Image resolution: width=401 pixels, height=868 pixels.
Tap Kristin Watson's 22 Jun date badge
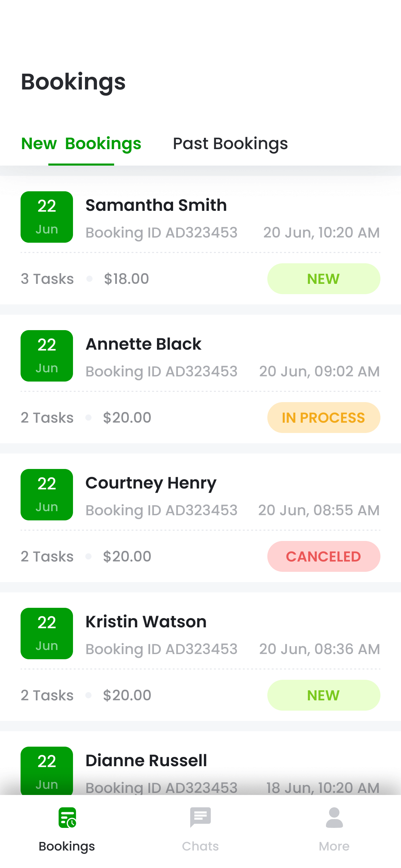pyautogui.click(x=47, y=634)
